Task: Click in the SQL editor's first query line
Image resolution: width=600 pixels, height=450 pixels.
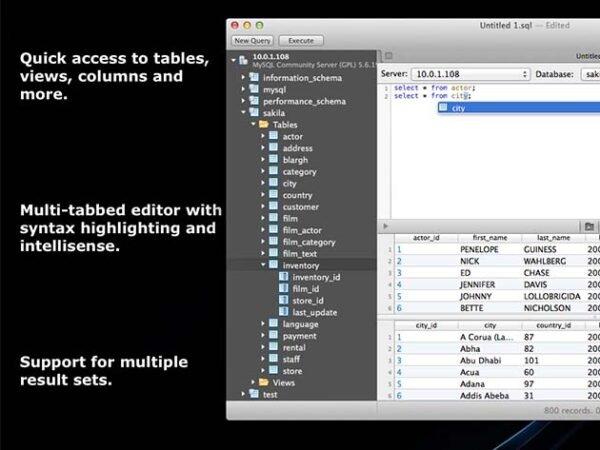Action: click(x=434, y=88)
